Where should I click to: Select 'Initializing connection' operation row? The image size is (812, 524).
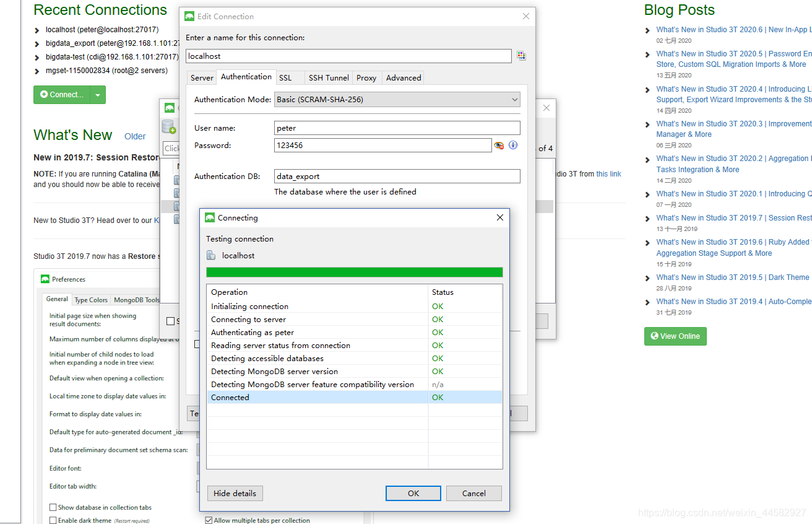click(354, 307)
